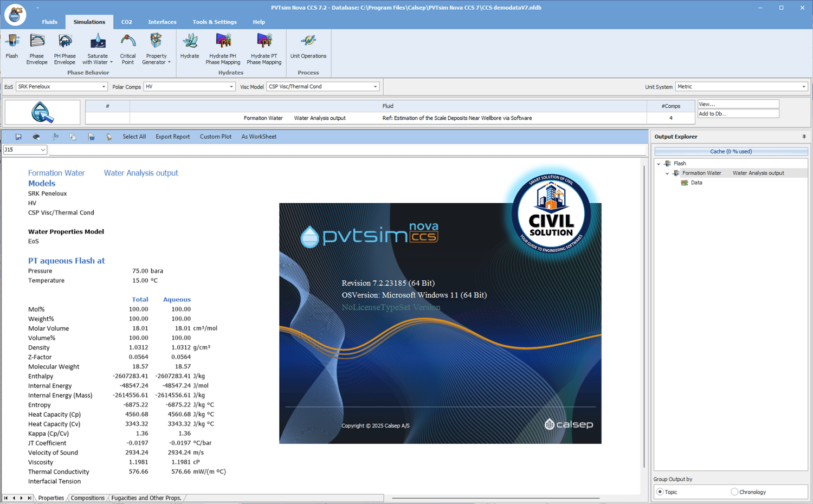Click As WorkSheet
This screenshot has width=813, height=504.
point(259,137)
